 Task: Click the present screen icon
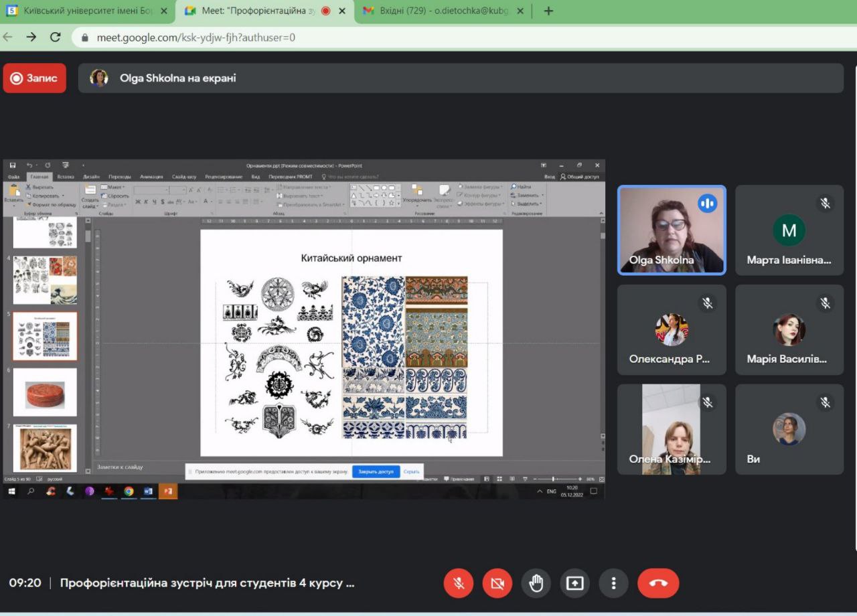pos(575,583)
